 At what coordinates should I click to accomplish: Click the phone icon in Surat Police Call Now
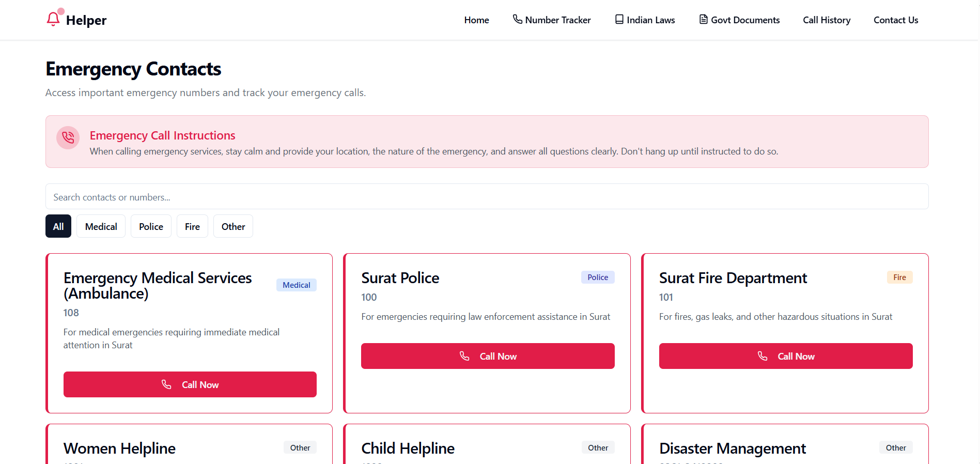click(x=464, y=356)
